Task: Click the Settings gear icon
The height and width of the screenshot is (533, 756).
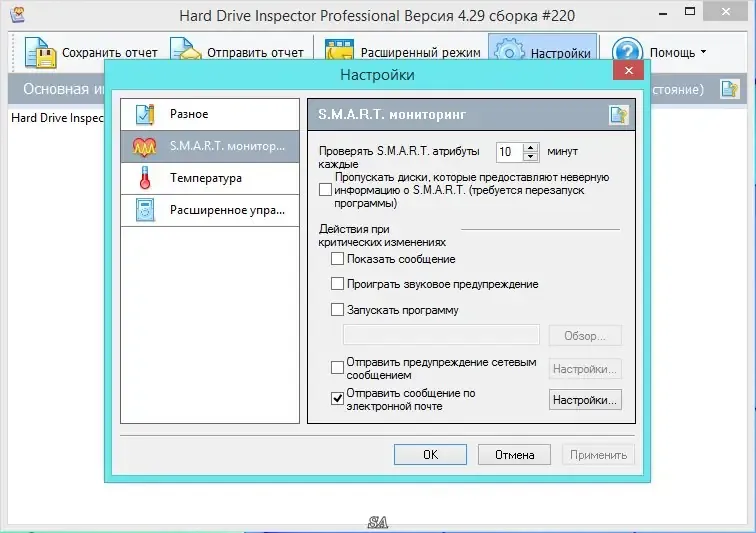Action: [x=509, y=50]
